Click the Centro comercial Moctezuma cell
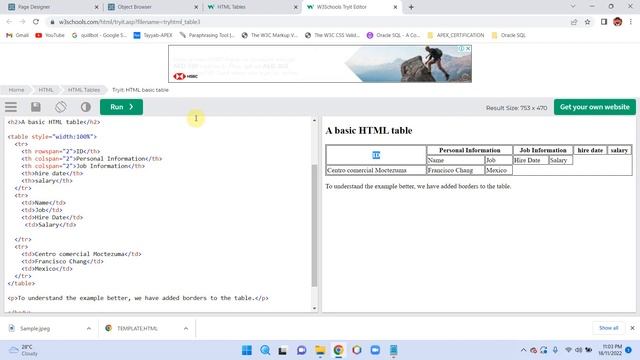This screenshot has height=360, width=640. (376, 170)
